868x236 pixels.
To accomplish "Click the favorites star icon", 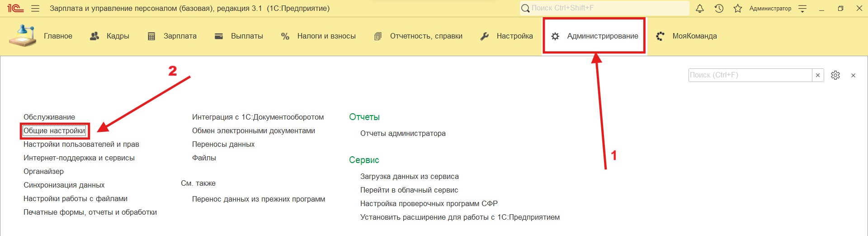I will [738, 9].
